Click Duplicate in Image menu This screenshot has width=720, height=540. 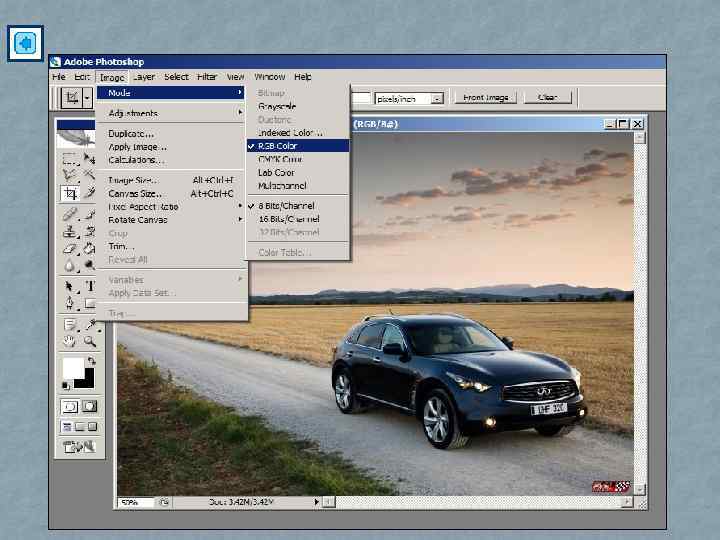point(170,134)
